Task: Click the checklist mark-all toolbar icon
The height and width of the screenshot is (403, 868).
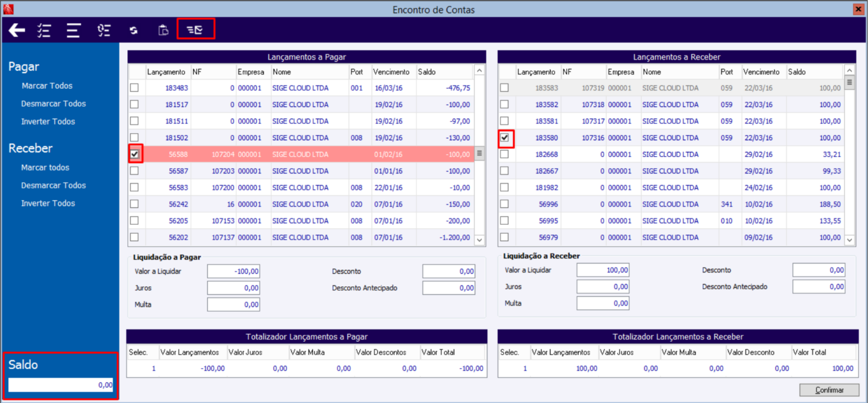Action: pos(44,30)
